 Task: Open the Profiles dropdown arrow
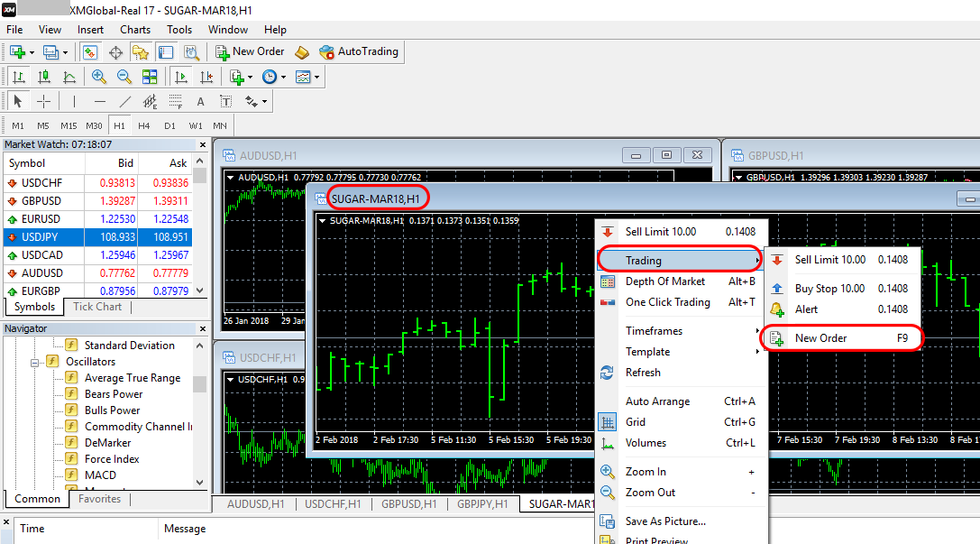coord(65,52)
